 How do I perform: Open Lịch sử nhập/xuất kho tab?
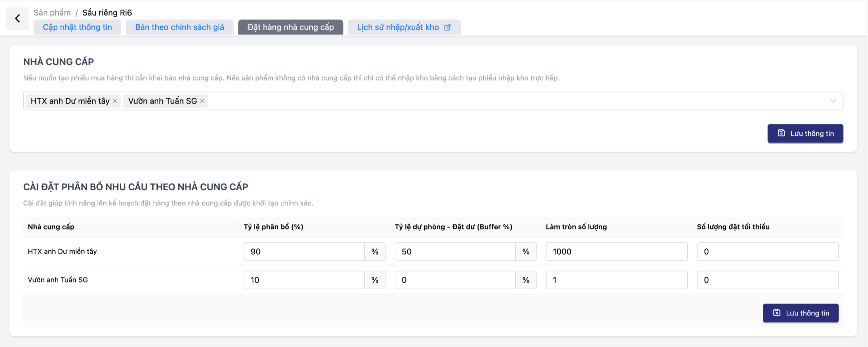pyautogui.click(x=398, y=27)
